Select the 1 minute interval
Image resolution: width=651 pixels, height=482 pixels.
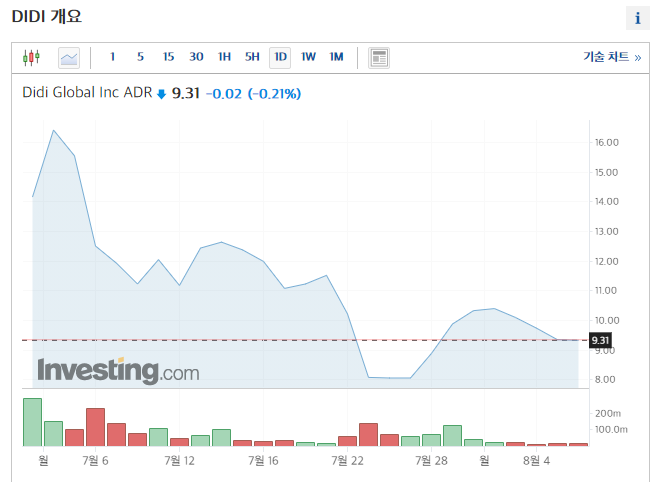(x=112, y=57)
